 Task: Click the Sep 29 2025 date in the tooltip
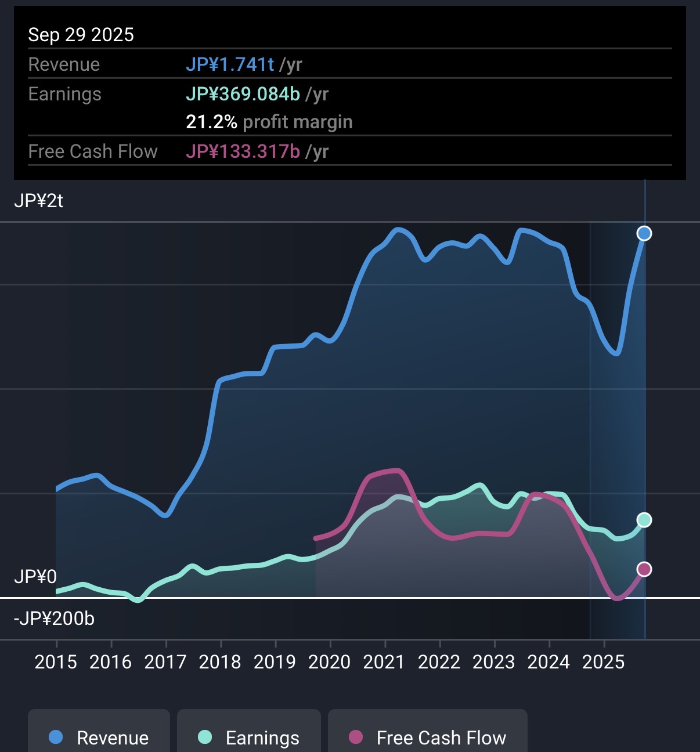click(81, 35)
